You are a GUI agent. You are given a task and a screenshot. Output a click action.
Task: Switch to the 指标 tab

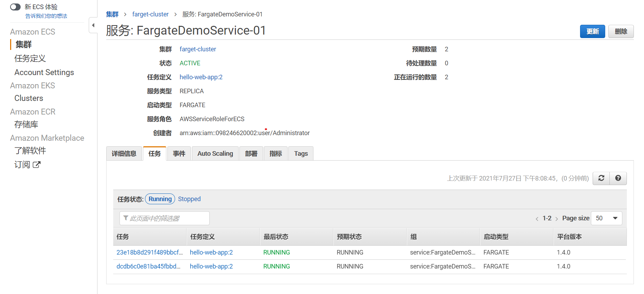pos(275,154)
